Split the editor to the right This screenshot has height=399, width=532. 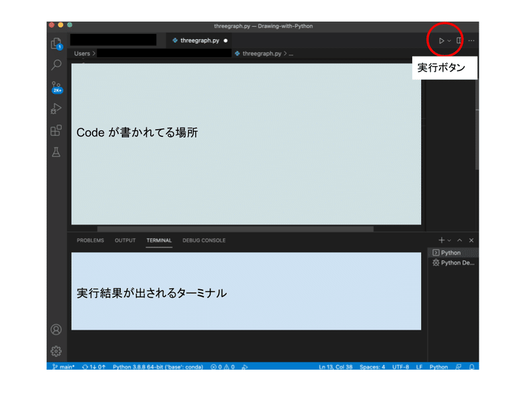459,41
